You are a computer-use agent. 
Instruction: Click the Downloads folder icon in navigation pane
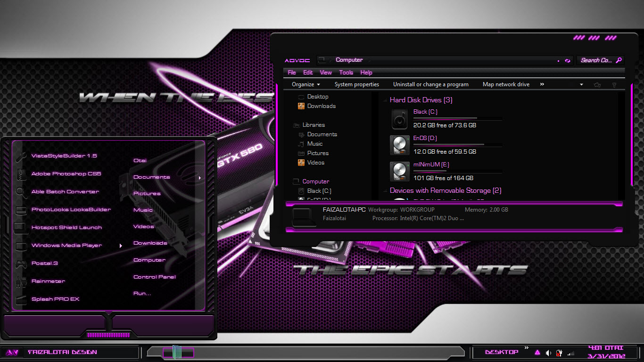click(301, 106)
